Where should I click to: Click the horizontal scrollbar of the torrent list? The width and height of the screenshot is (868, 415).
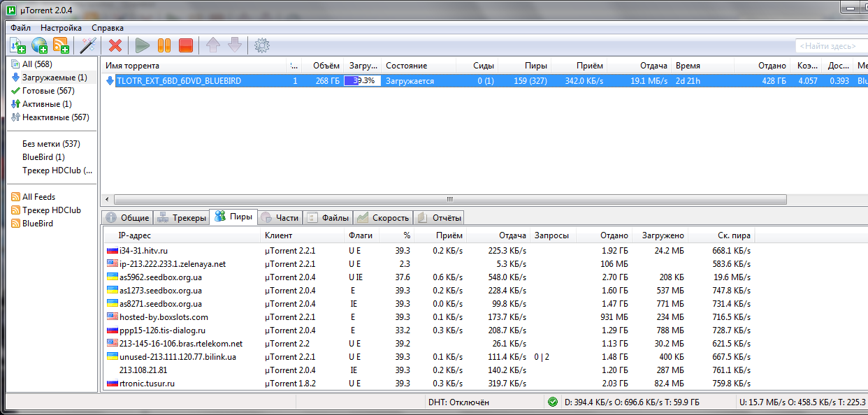(449, 199)
